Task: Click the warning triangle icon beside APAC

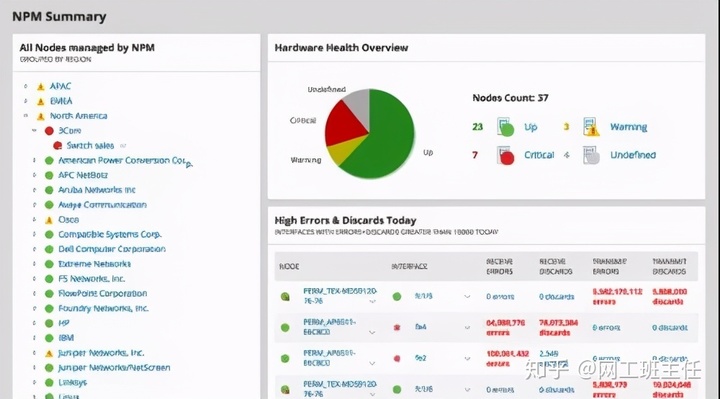Action: (41, 86)
